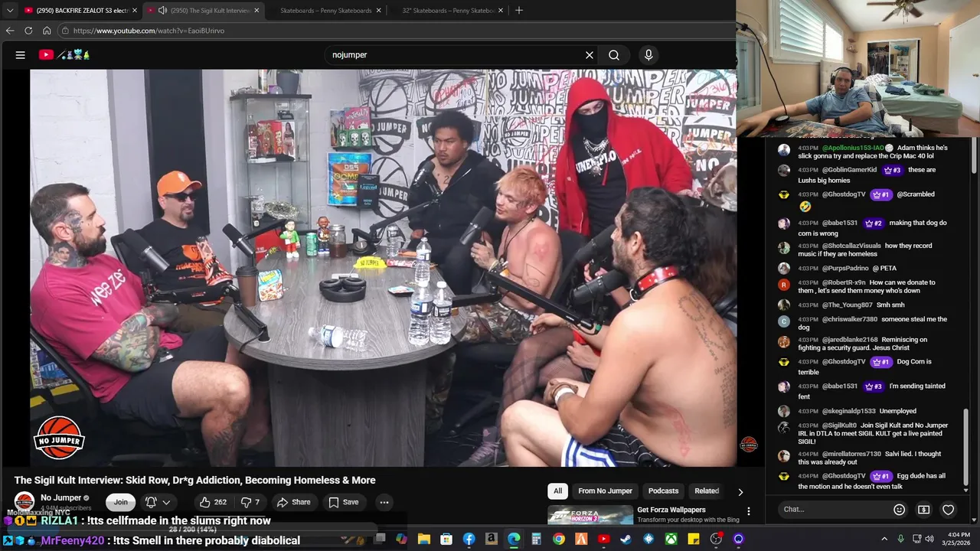Viewport: 980px width, 551px height.
Task: Like the video with thumbs up
Action: 212,502
